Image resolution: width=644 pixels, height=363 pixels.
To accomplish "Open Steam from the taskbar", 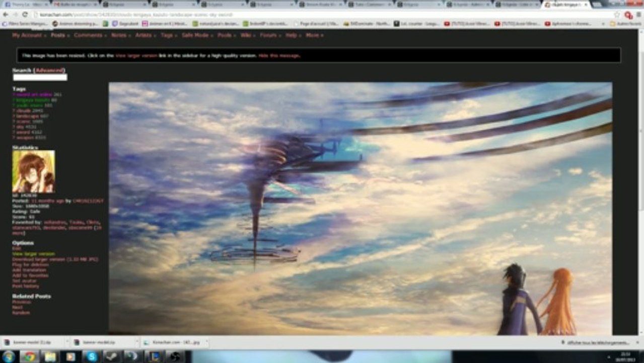I will 113,356.
